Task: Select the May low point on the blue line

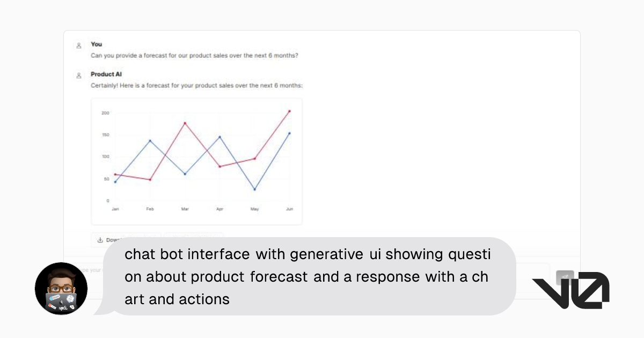Action: click(254, 189)
